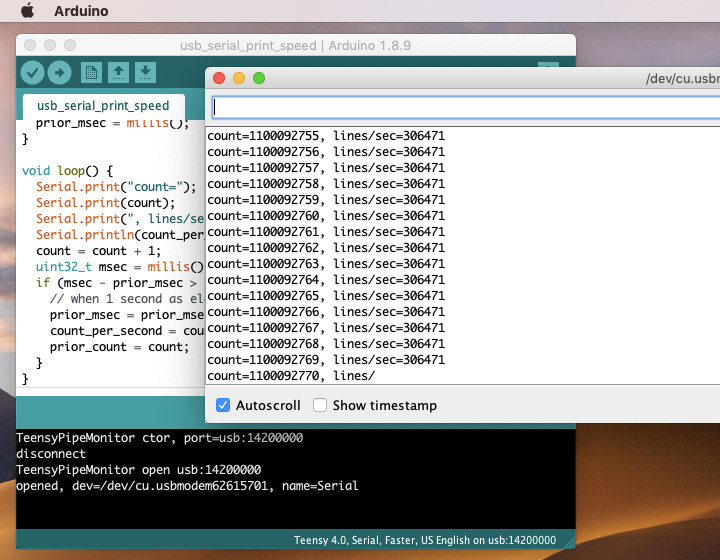This screenshot has height=560, width=720.
Task: Click the Upload arrow button
Action: [x=60, y=73]
